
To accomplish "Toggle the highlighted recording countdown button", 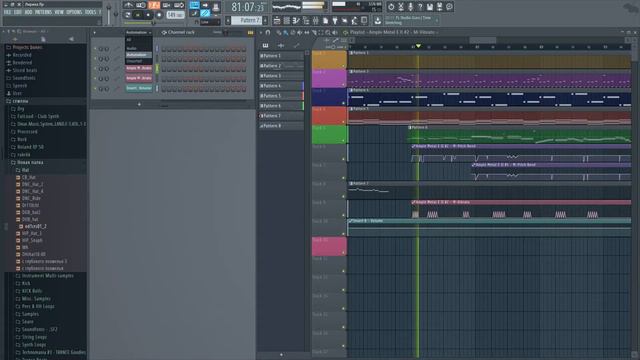I will click(154, 5).
